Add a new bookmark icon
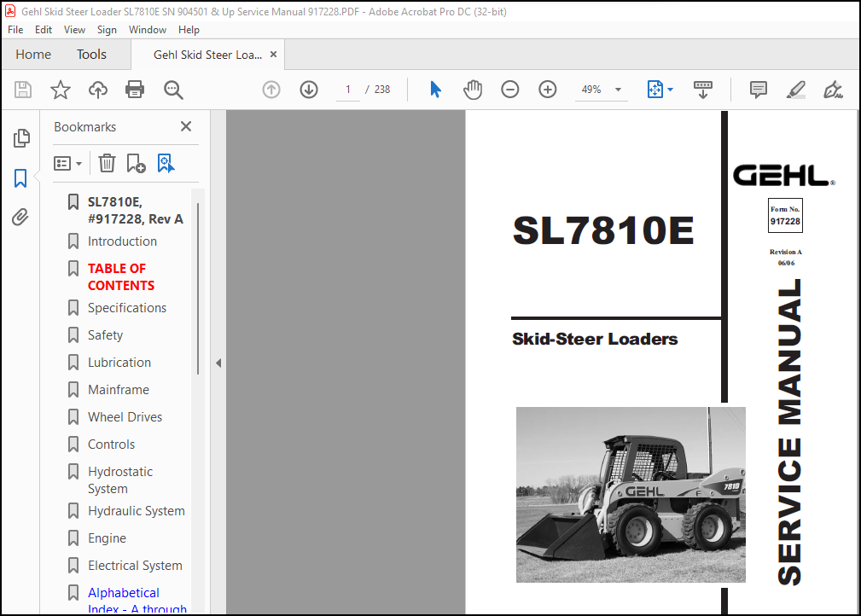The height and width of the screenshot is (616, 861). (x=136, y=163)
